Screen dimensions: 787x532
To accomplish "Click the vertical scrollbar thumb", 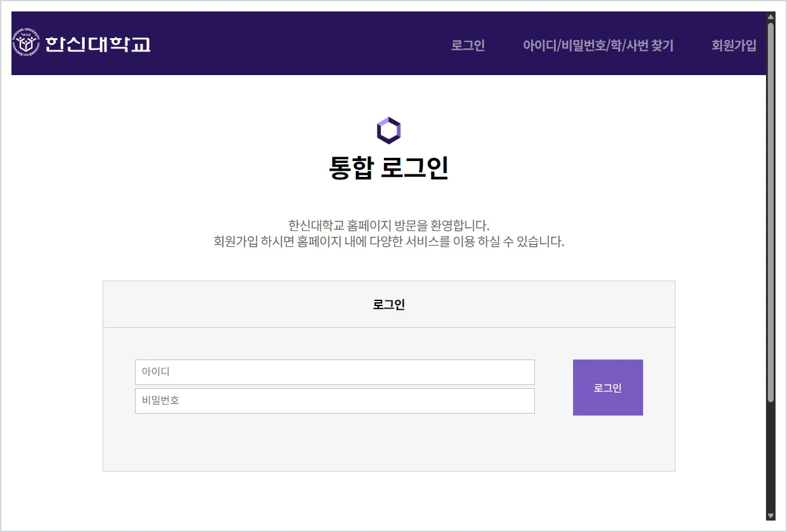I will 770,213.
